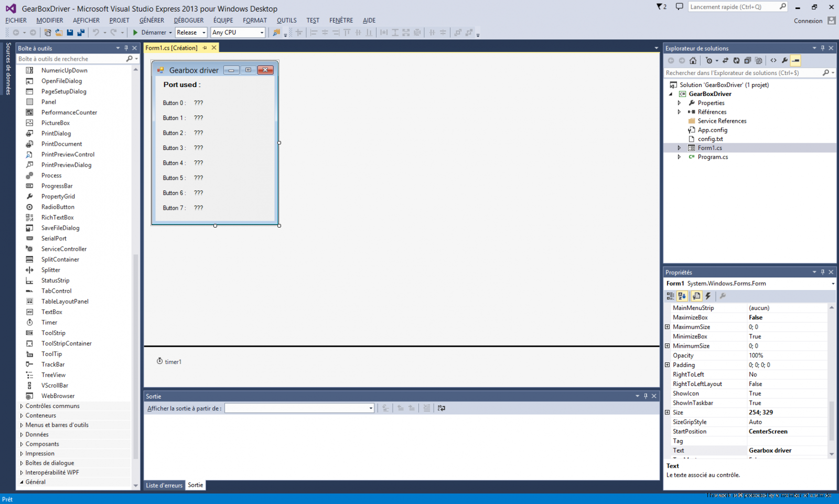Click the refresh icon in Explorateur de solutions
Viewport: 839px width, 504px height.
click(x=736, y=61)
